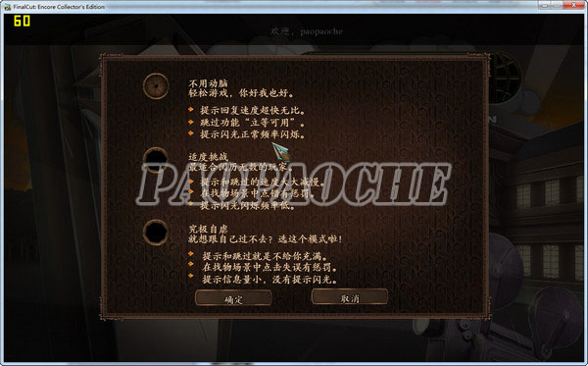Click orange arrow bullet beside 在找物场景中点击失误有惩罚
The width and height of the screenshot is (588, 366).
(x=191, y=264)
